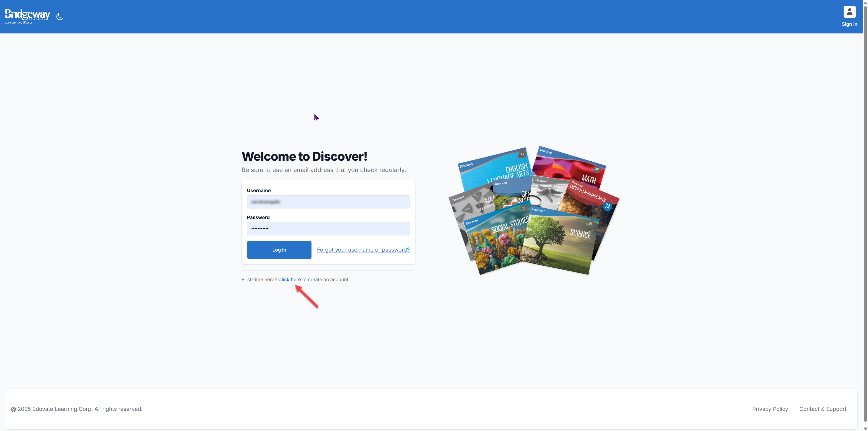The image size is (868, 431).
Task: Toggle dark mode with the moon icon
Action: tap(60, 16)
